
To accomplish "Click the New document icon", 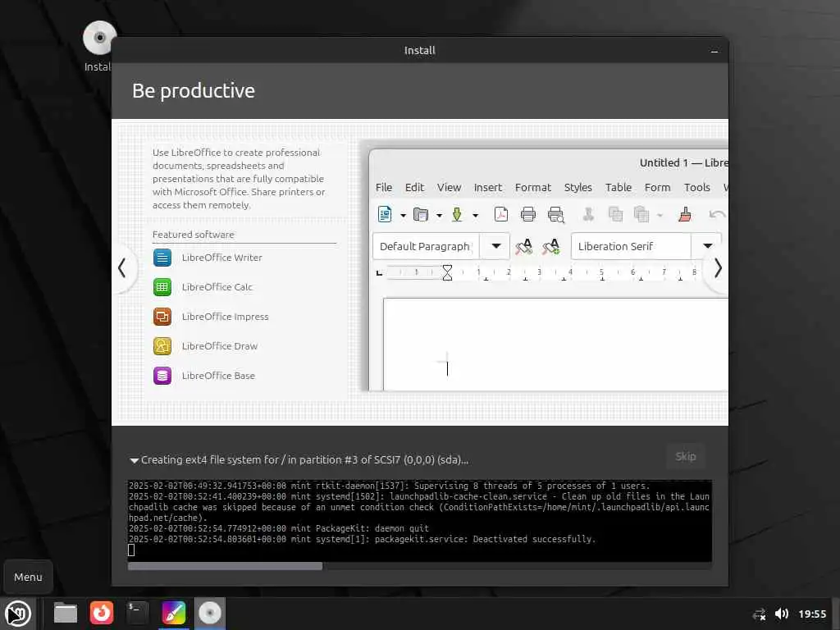I will [x=385, y=214].
